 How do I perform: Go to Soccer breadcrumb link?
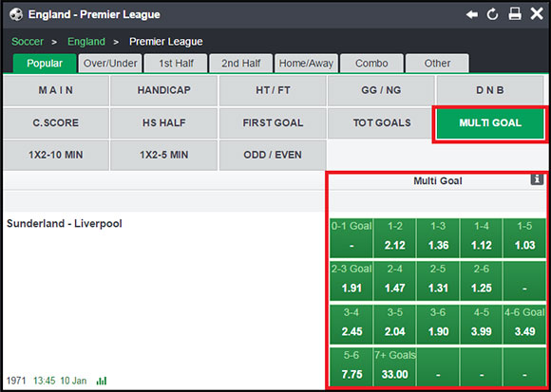click(x=28, y=42)
